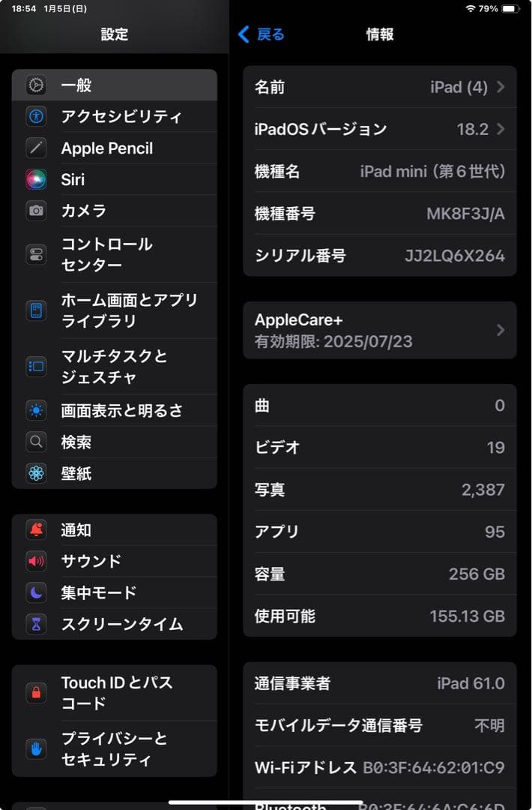
Task: Open the サウンド settings icon
Action: [x=37, y=560]
